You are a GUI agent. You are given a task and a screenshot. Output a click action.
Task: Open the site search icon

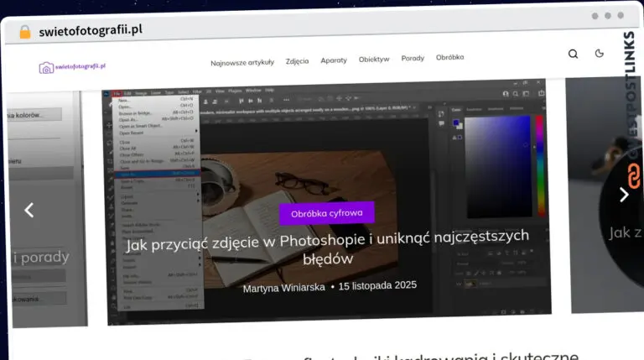573,54
